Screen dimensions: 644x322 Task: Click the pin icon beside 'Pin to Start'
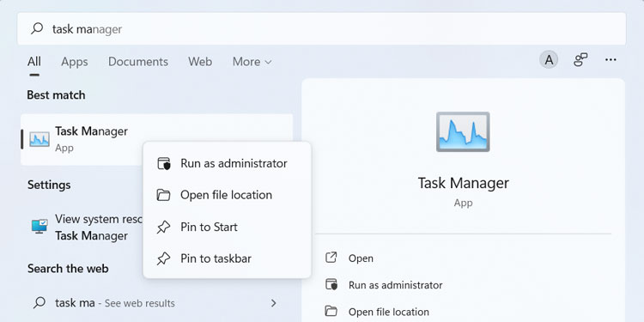pos(163,228)
